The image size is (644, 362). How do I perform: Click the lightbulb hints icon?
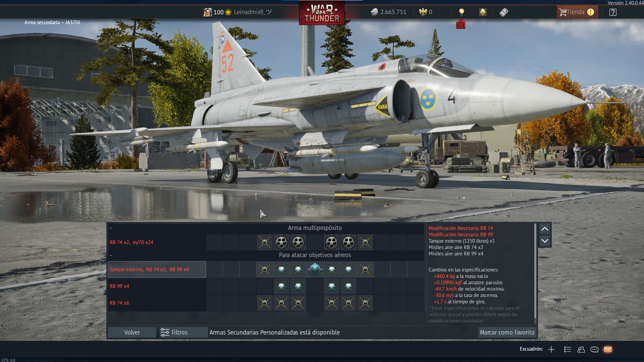pos(462,12)
